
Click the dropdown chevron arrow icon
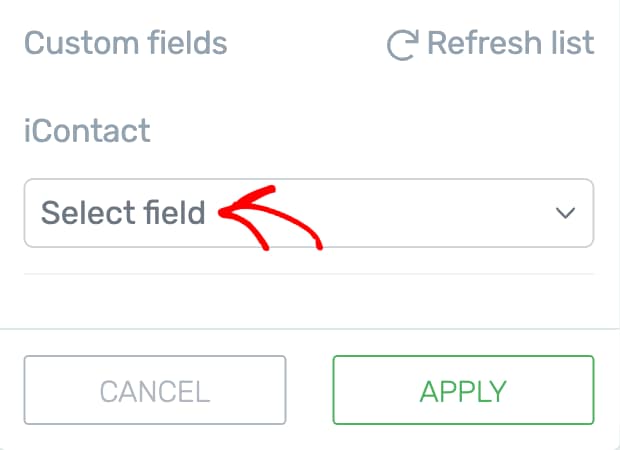(565, 213)
